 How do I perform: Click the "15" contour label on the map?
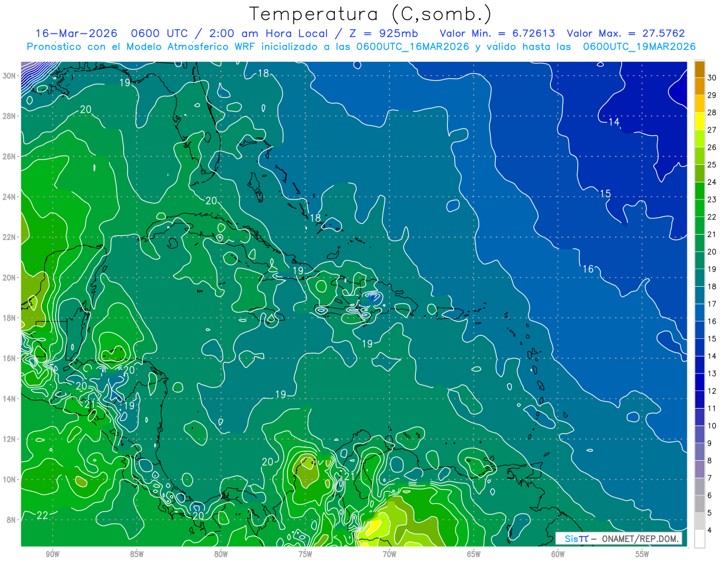pyautogui.click(x=605, y=193)
